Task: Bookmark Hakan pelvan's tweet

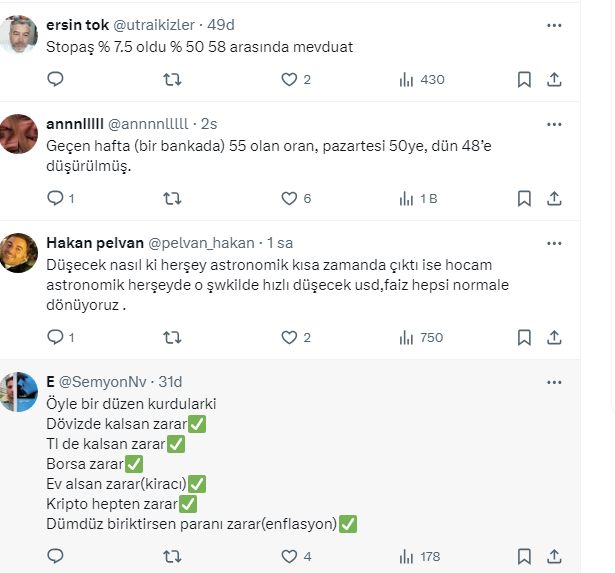Action: click(524, 337)
